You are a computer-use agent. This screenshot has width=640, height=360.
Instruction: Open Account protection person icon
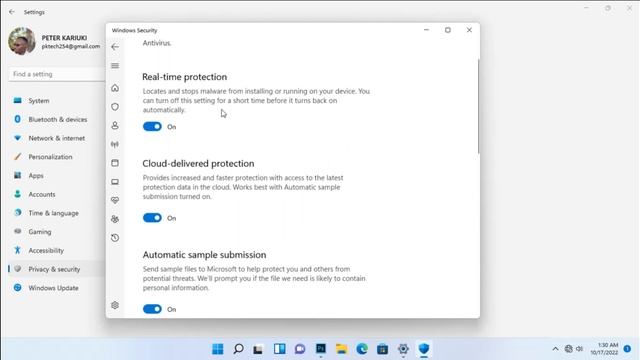tap(115, 125)
